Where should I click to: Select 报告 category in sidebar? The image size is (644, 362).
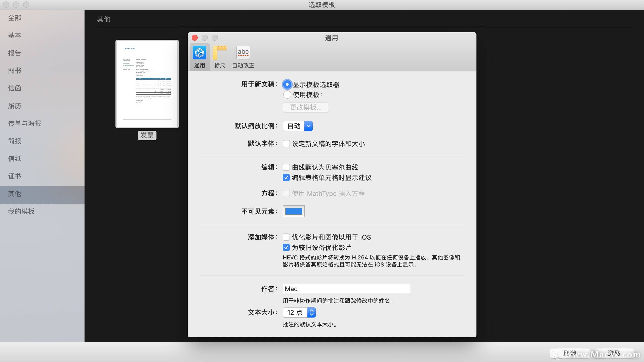[x=15, y=53]
